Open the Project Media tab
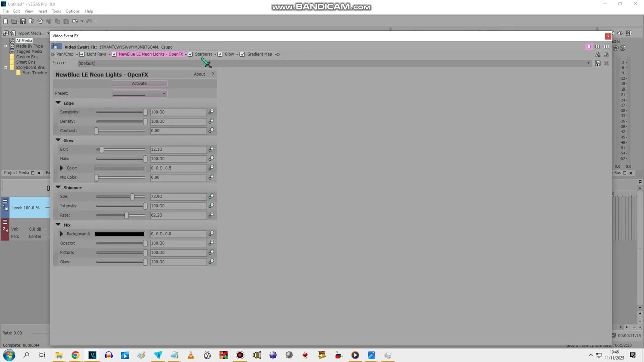This screenshot has width=644, height=362. pos(16,173)
